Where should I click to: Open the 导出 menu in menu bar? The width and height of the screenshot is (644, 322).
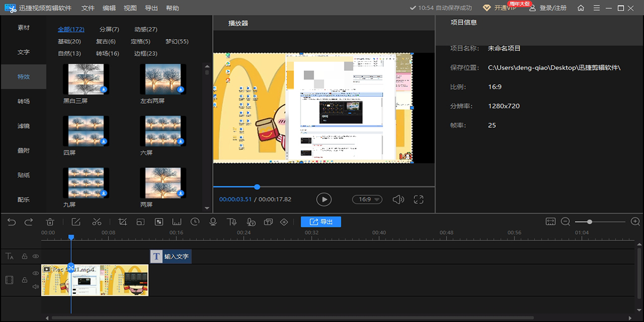pyautogui.click(x=151, y=8)
